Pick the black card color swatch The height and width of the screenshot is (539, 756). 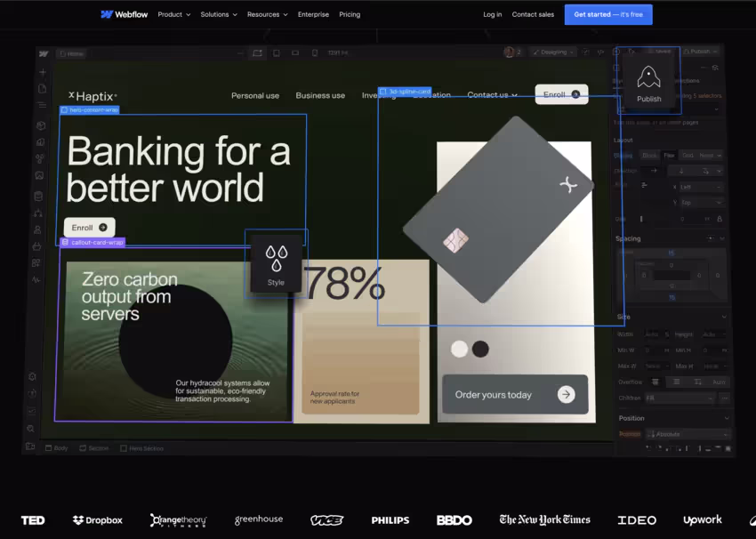coord(480,349)
